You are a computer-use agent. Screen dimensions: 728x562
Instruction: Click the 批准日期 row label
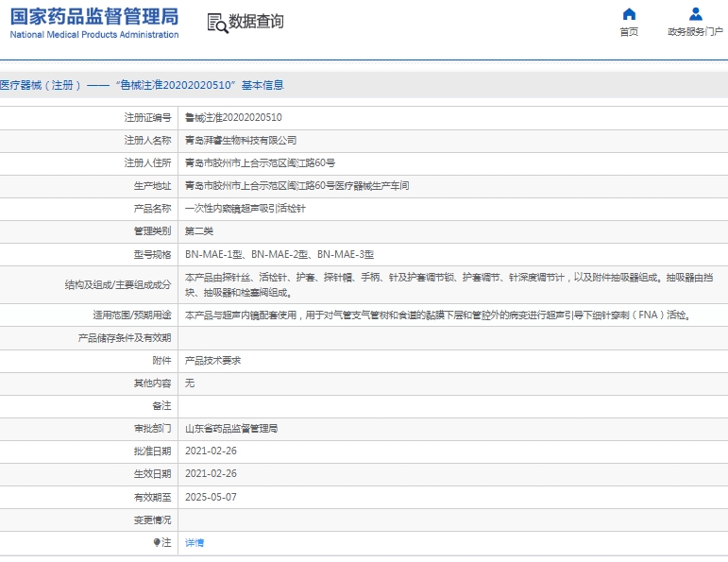click(152, 451)
